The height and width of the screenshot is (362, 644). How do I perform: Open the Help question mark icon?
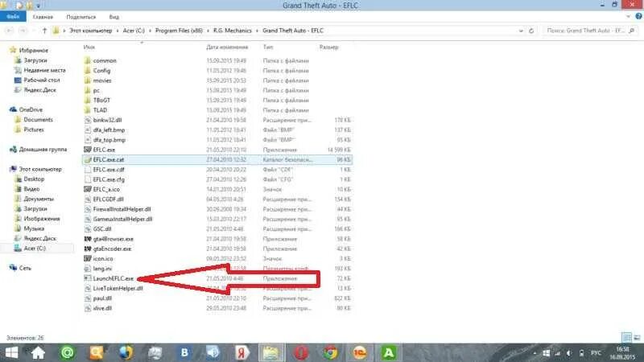tap(638, 16)
